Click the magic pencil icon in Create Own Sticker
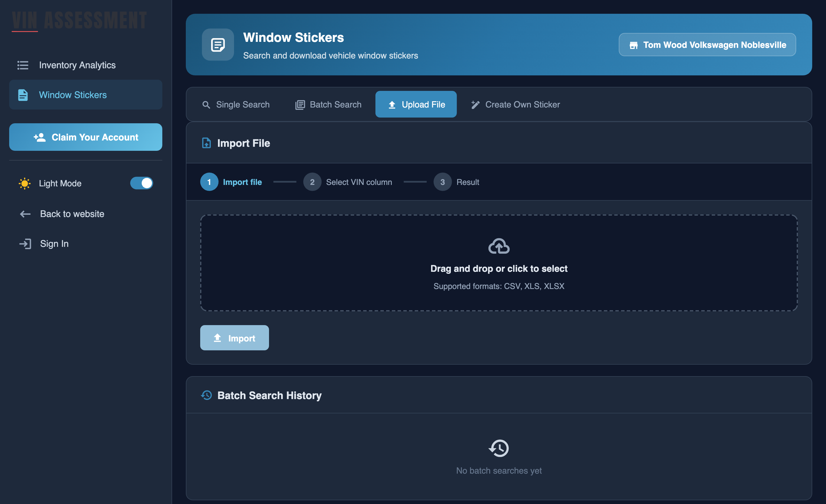The width and height of the screenshot is (826, 504). coord(475,105)
